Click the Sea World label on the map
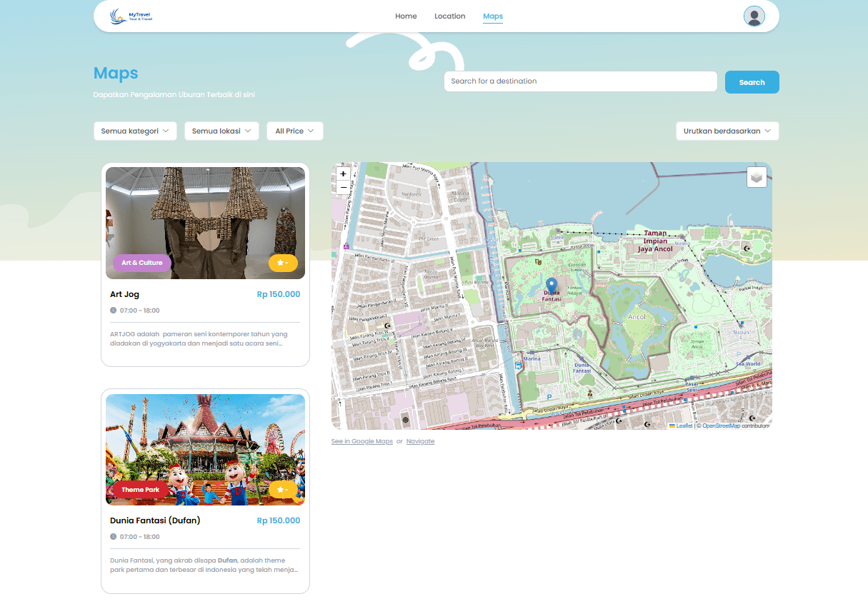Screen dimensions: 868x604 [x=748, y=363]
